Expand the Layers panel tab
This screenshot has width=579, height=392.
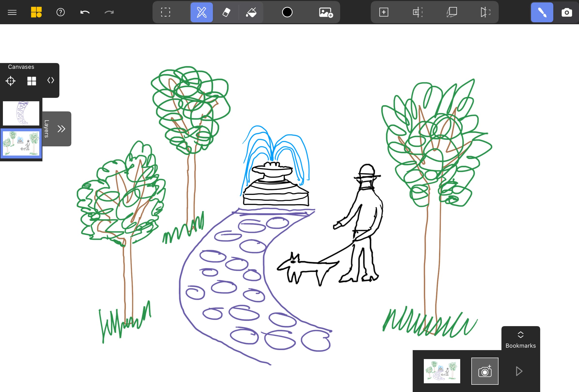tap(57, 129)
